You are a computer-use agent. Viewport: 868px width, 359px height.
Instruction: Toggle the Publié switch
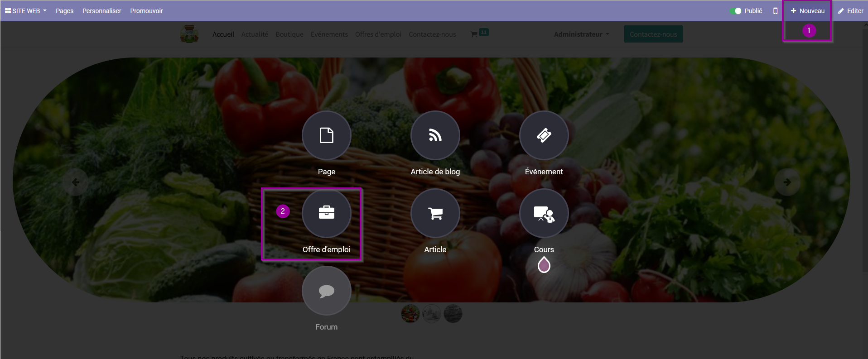coord(735,11)
